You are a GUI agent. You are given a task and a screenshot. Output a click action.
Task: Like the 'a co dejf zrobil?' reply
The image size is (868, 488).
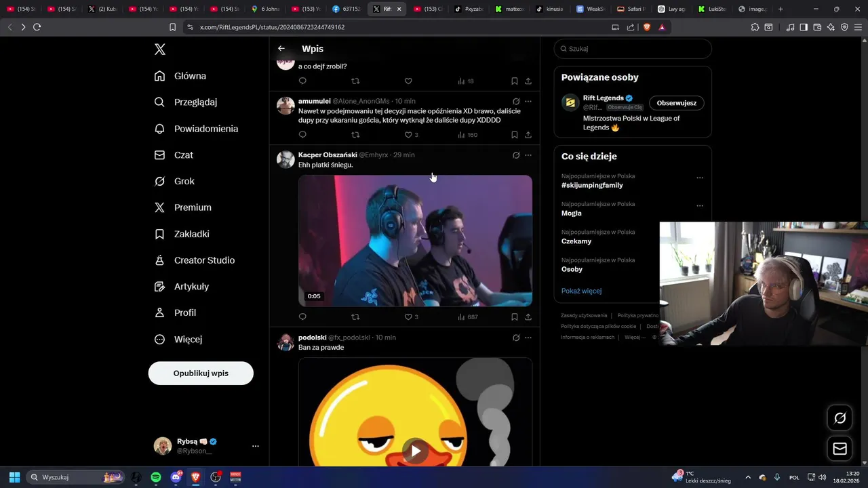tap(408, 81)
